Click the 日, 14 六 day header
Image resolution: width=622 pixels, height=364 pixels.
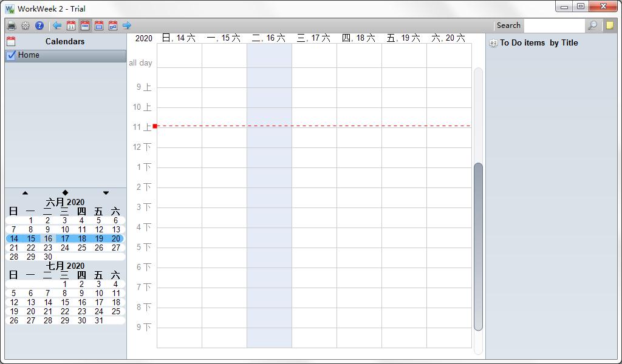[179, 38]
